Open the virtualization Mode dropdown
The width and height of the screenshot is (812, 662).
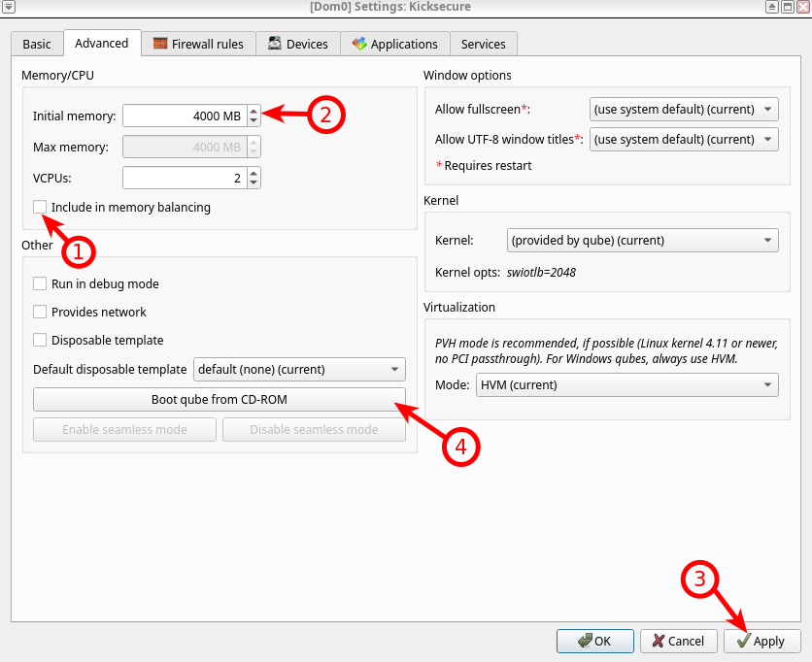[626, 385]
